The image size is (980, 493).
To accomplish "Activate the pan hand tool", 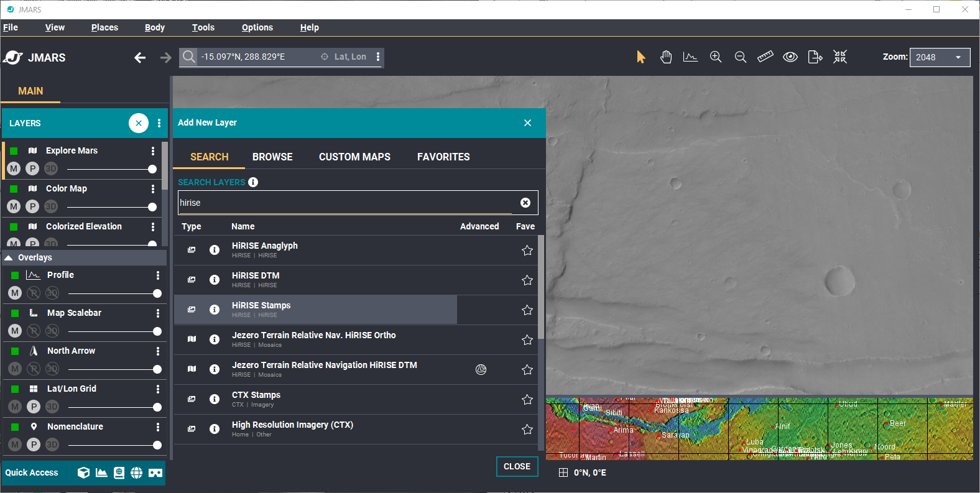I will click(x=666, y=57).
